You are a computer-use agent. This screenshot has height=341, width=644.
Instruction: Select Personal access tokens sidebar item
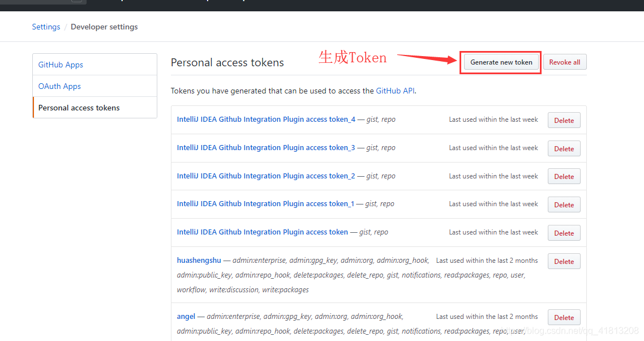[x=95, y=108]
